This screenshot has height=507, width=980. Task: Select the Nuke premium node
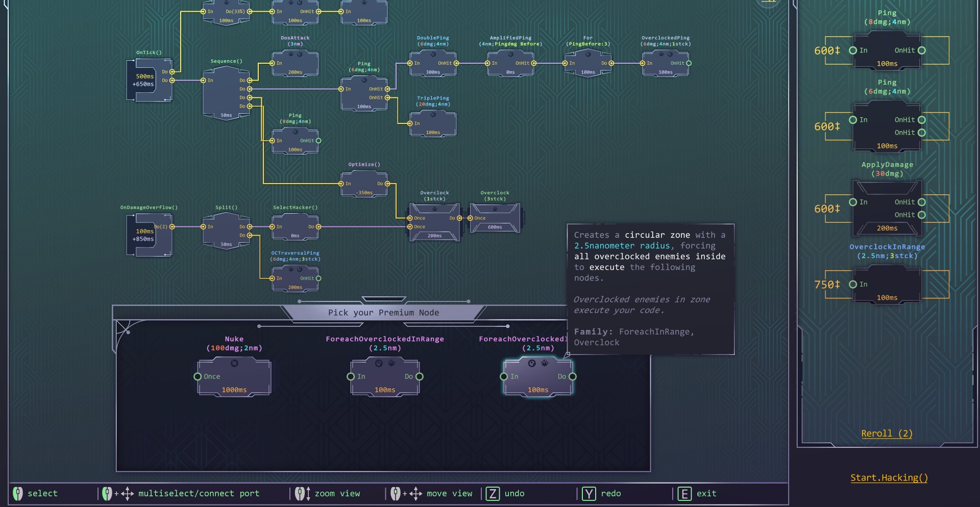[234, 377]
